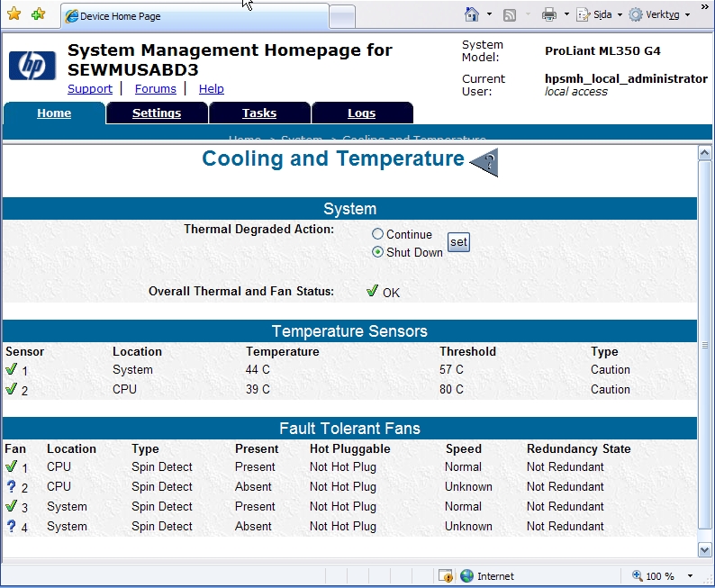Click the '57 C' threshold value
This screenshot has width=715, height=588.
tap(451, 369)
